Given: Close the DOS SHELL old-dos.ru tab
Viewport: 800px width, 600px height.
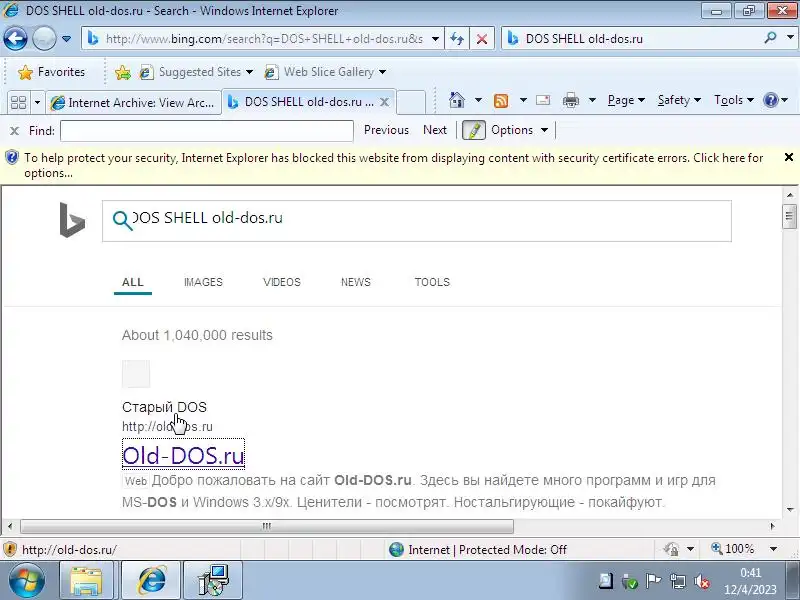Looking at the screenshot, I should [x=385, y=102].
